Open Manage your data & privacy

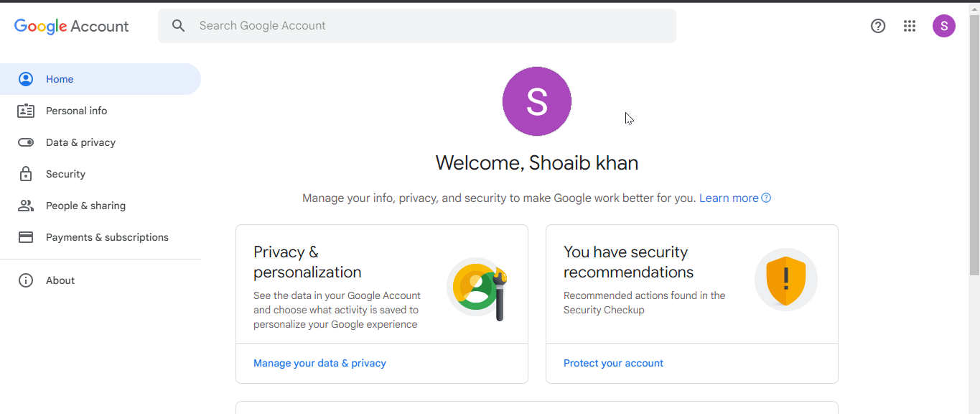tap(319, 363)
